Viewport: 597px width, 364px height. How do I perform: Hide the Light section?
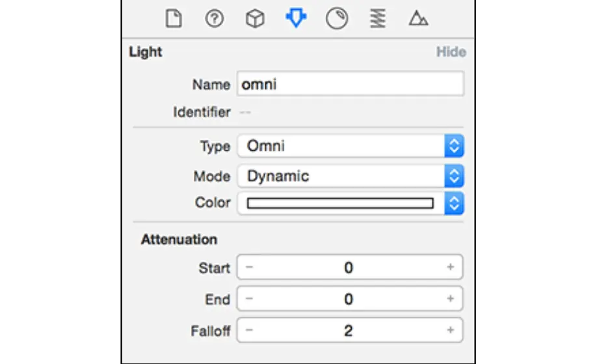(x=451, y=52)
